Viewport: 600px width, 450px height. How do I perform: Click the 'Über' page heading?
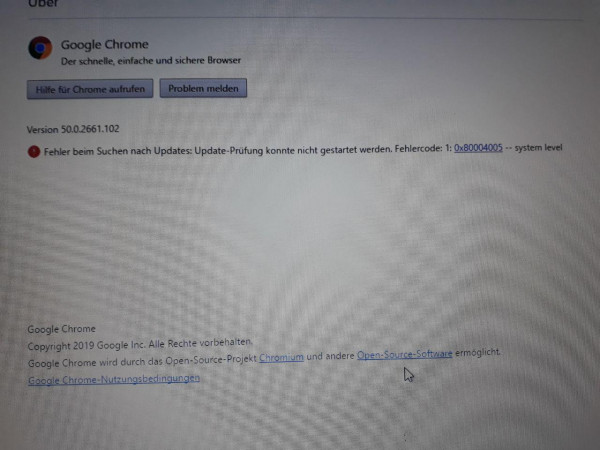(43, 3)
